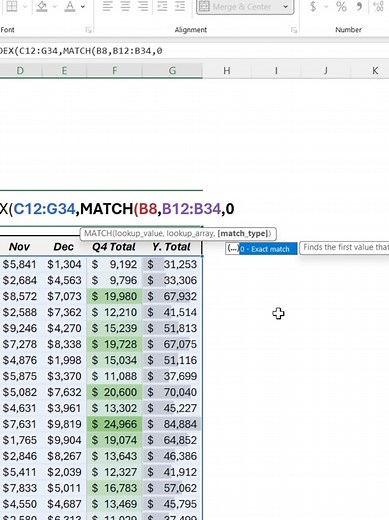This screenshot has height=520, width=389.
Task: Expand the Borders dropdown arrow
Action: pyautogui.click(x=24, y=6)
